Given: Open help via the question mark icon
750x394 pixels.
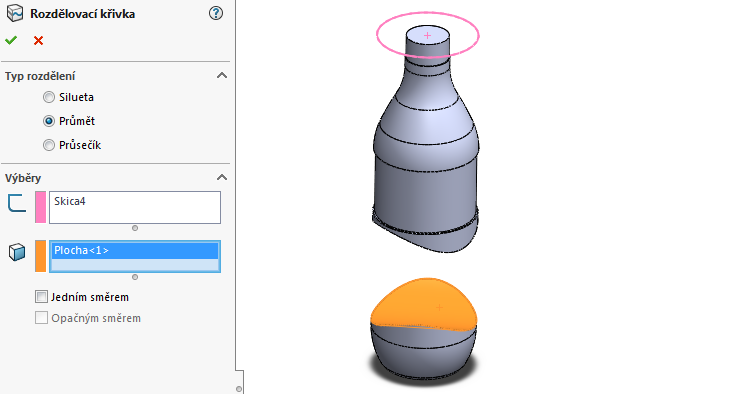Looking at the screenshot, I should [x=216, y=13].
